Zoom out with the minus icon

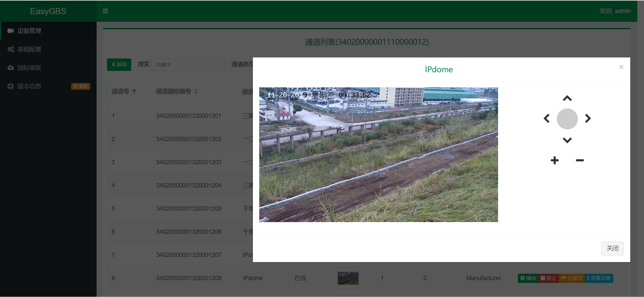click(x=580, y=161)
